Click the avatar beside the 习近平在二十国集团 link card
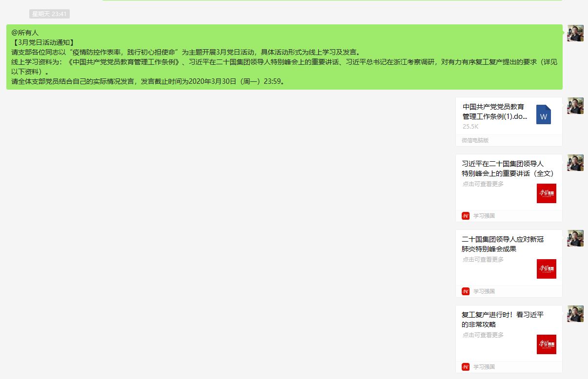588x379 pixels. [575, 163]
